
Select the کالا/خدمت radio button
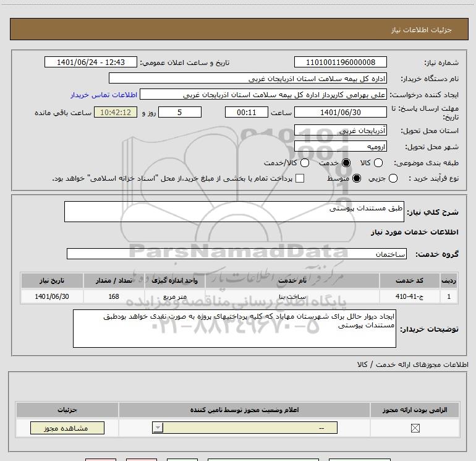coord(305,163)
